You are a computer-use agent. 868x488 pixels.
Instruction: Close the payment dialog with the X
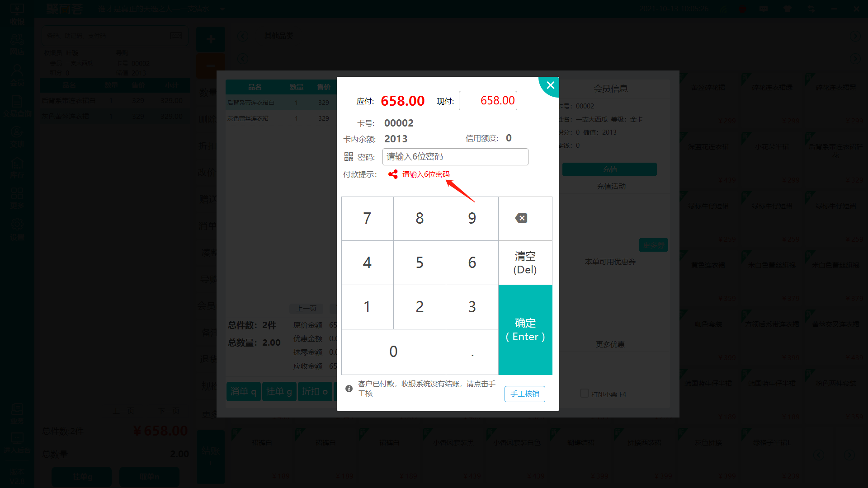550,85
